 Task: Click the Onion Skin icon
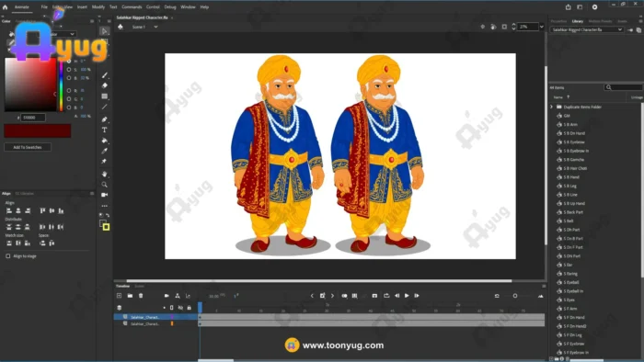click(x=344, y=296)
